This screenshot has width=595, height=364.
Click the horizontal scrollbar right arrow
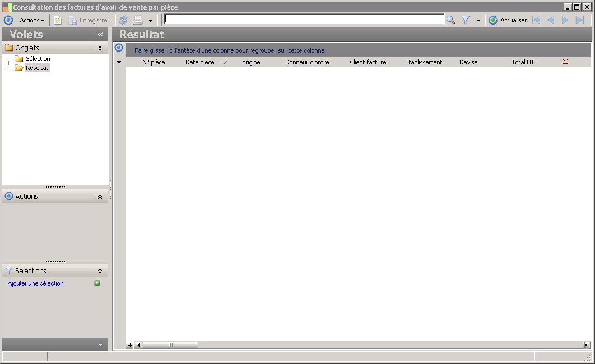(x=586, y=345)
